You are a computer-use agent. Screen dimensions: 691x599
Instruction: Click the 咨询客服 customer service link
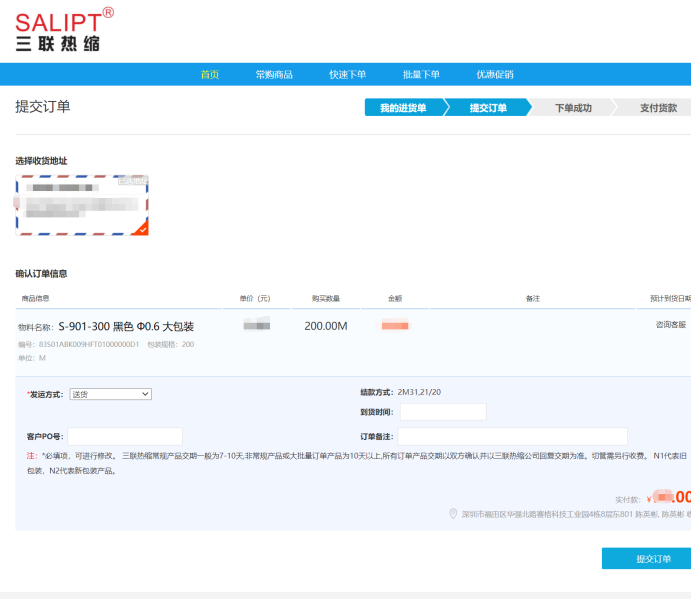coord(670,324)
